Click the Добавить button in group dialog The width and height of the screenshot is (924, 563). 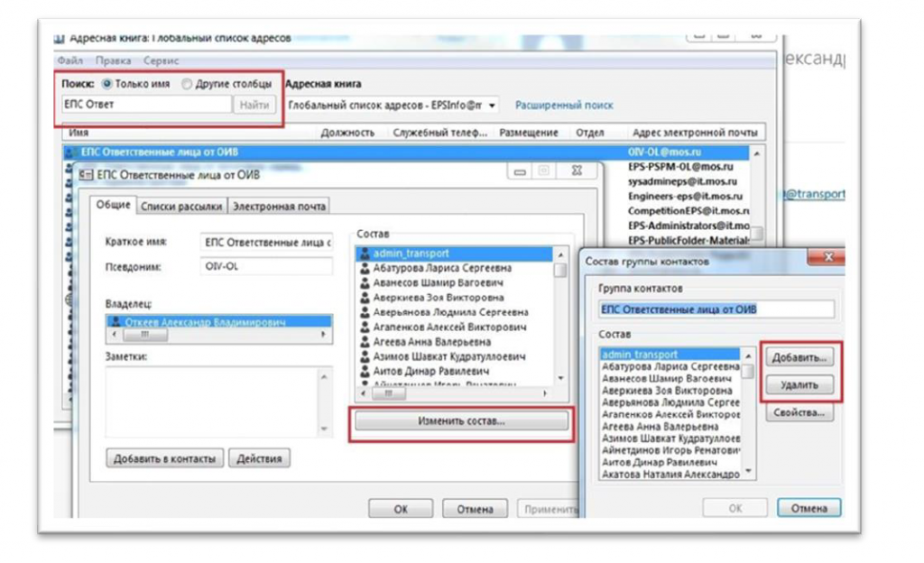[799, 358]
